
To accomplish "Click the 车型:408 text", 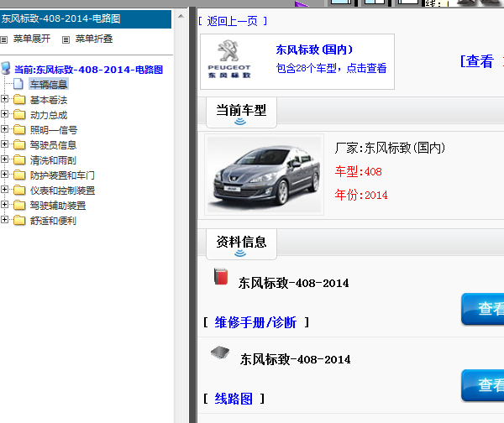I will (359, 171).
